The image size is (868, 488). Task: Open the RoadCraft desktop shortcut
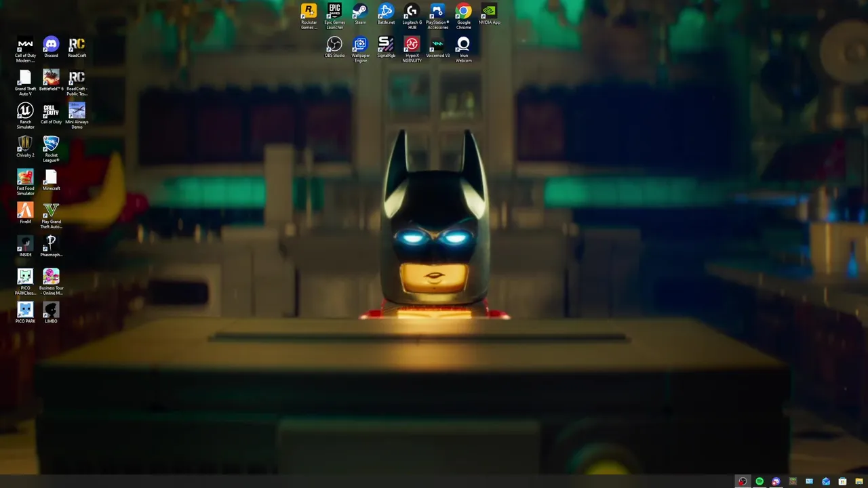tap(77, 47)
